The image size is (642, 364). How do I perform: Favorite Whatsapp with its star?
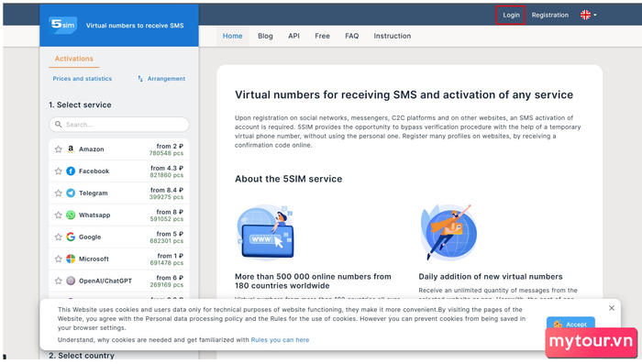coord(58,215)
